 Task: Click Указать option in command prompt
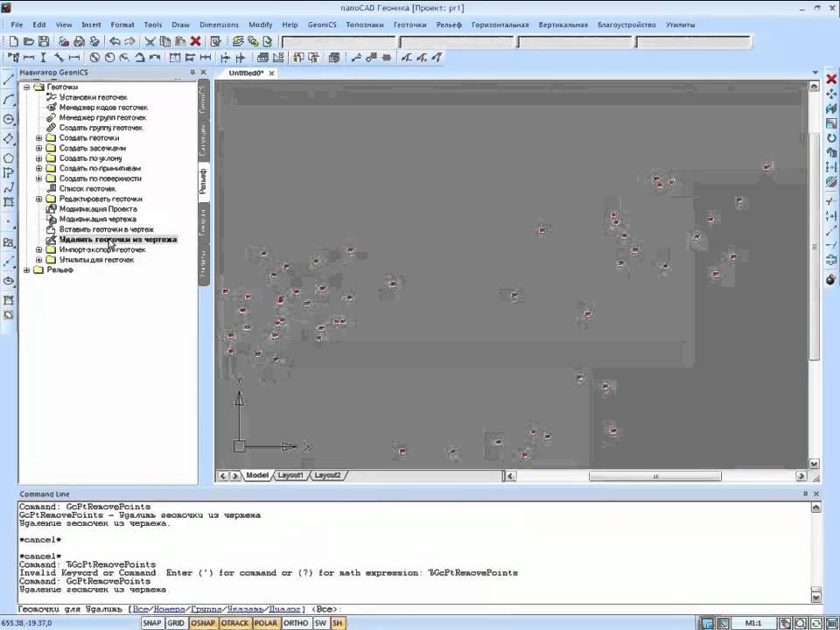[245, 609]
